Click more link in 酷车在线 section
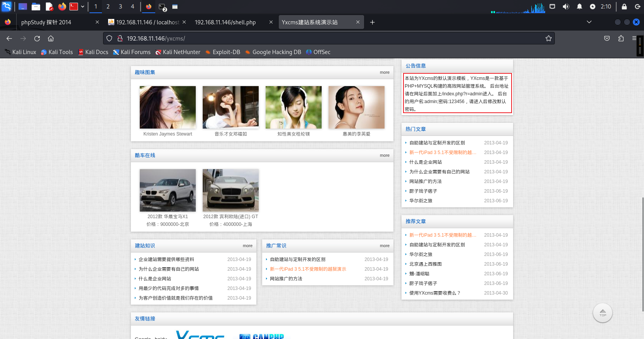Viewport: 644px width, 339px height. click(385, 156)
